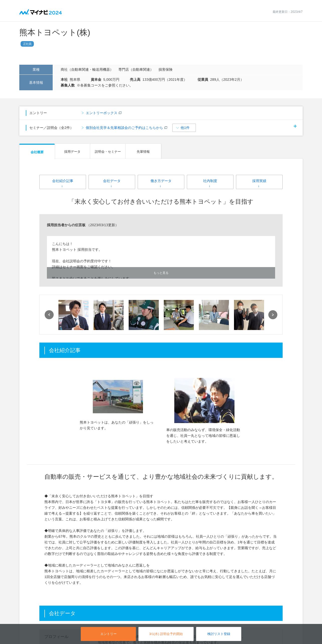The height and width of the screenshot is (644, 322).
Task: Open the 説明会・セミナー tab
Action: coord(108,151)
